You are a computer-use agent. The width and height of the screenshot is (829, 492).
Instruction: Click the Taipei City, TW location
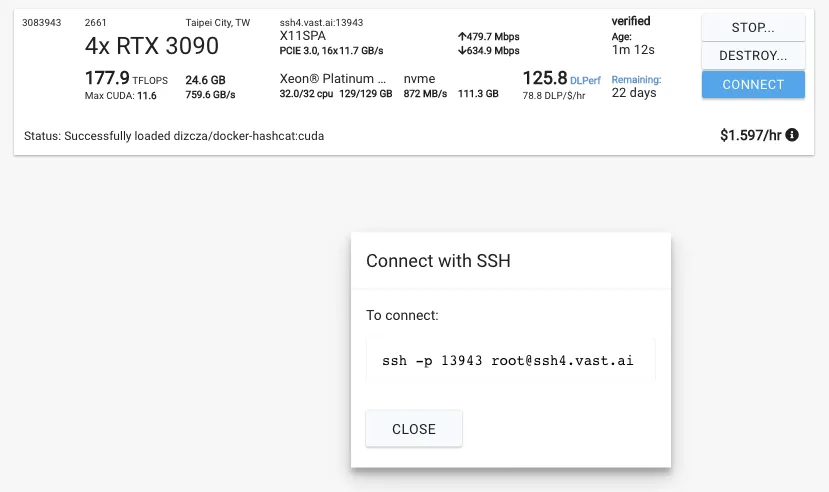218,22
